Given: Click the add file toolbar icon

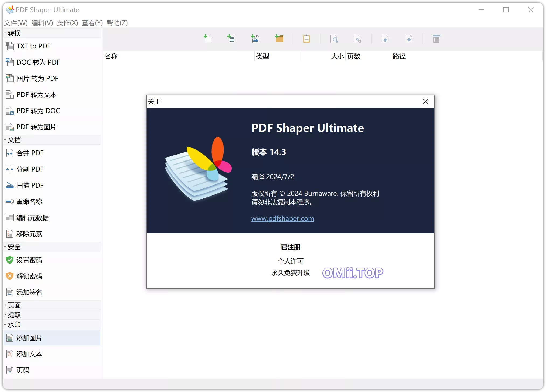Looking at the screenshot, I should pyautogui.click(x=208, y=39).
